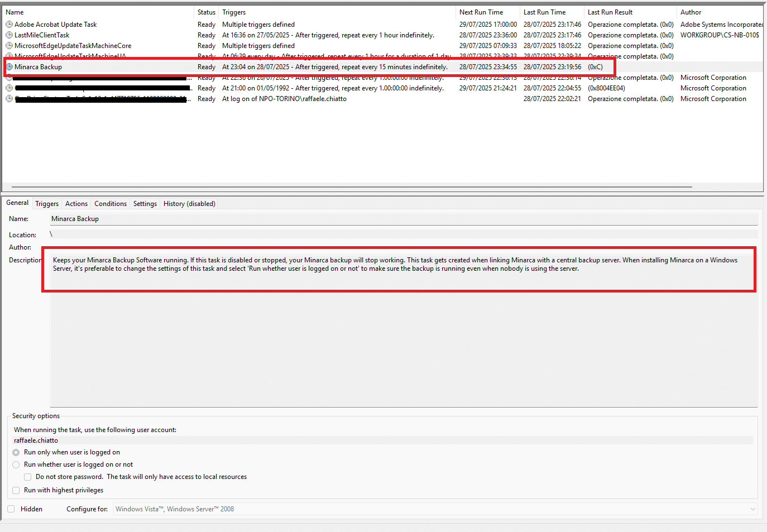Viewport: 767px width, 532px height.
Task: Switch to the Triggers tab
Action: 47,204
